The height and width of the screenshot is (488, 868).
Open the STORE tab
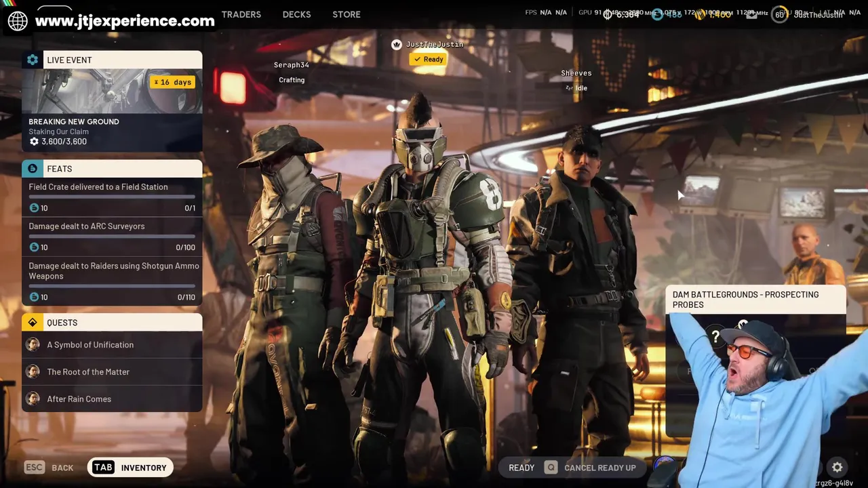(347, 14)
